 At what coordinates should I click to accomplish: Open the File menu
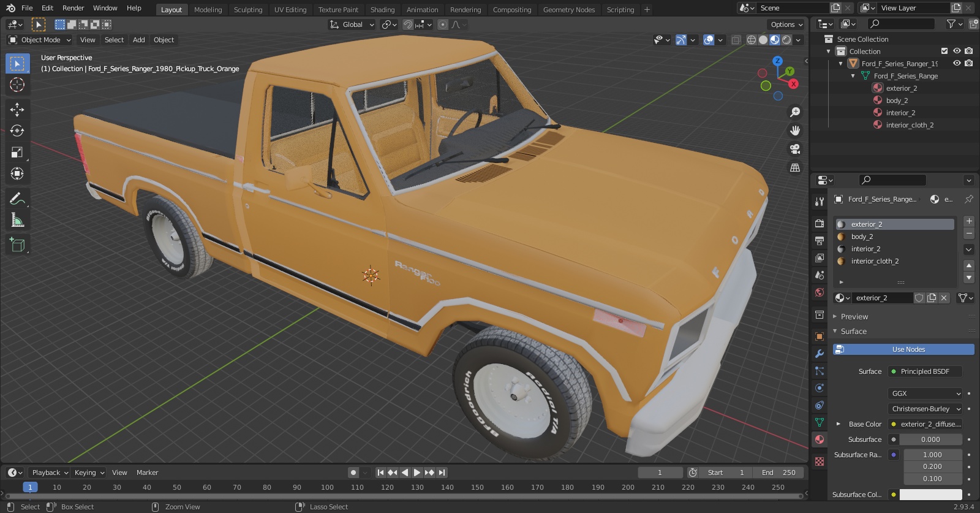(27, 8)
